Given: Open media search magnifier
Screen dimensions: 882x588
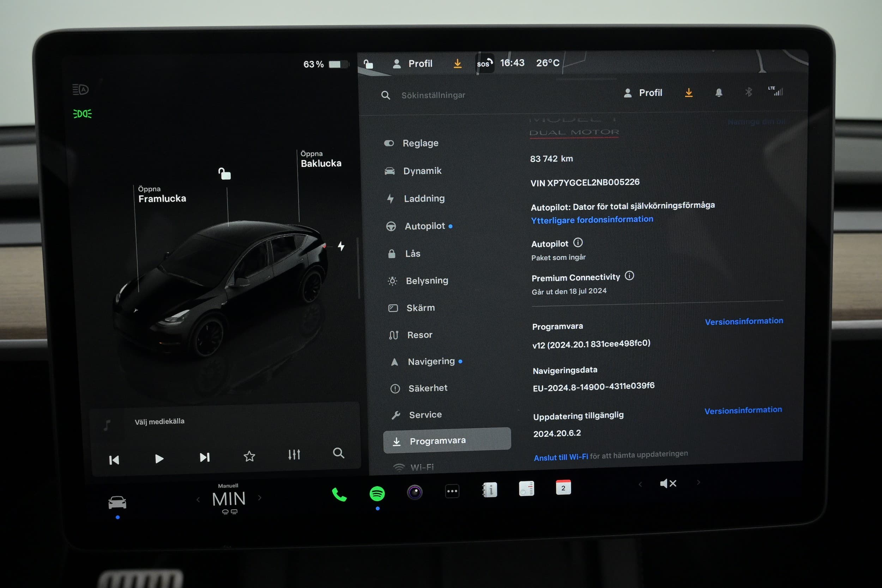Looking at the screenshot, I should click(x=338, y=453).
